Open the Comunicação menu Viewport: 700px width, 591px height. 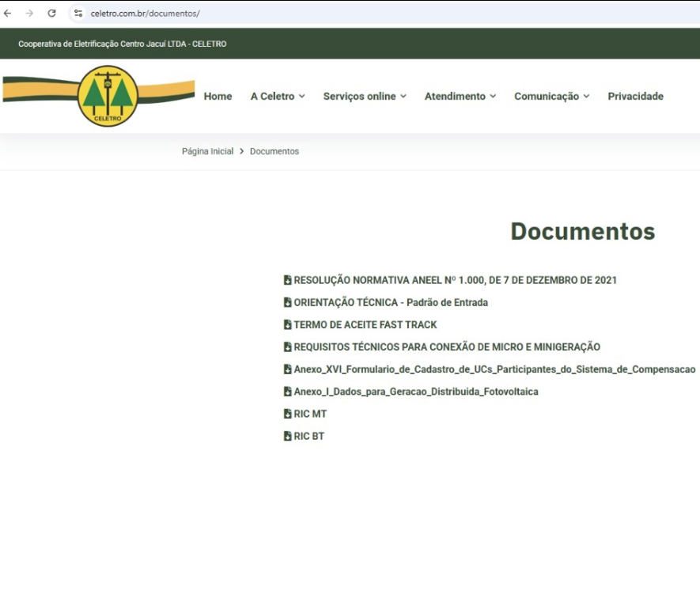pos(547,96)
